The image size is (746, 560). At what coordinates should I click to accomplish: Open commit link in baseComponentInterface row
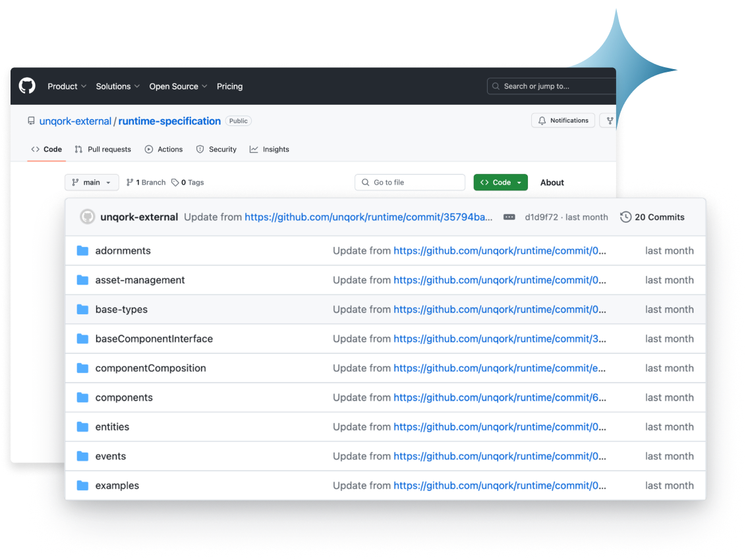[500, 339]
